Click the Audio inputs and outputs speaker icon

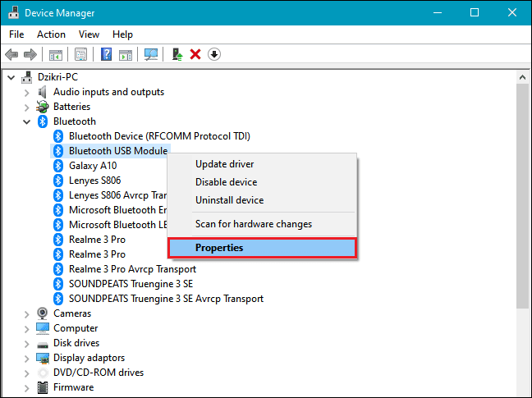tap(43, 92)
